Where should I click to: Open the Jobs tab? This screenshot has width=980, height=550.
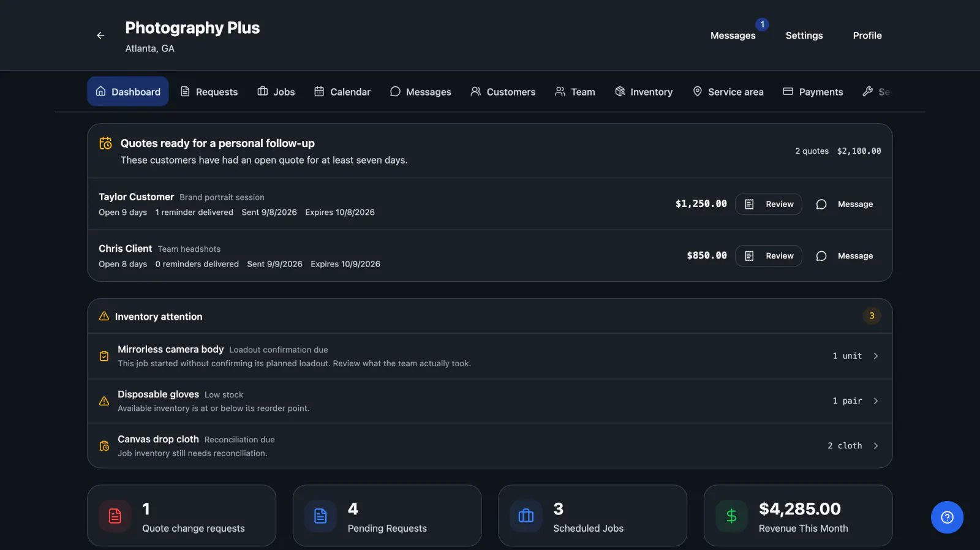(x=276, y=91)
